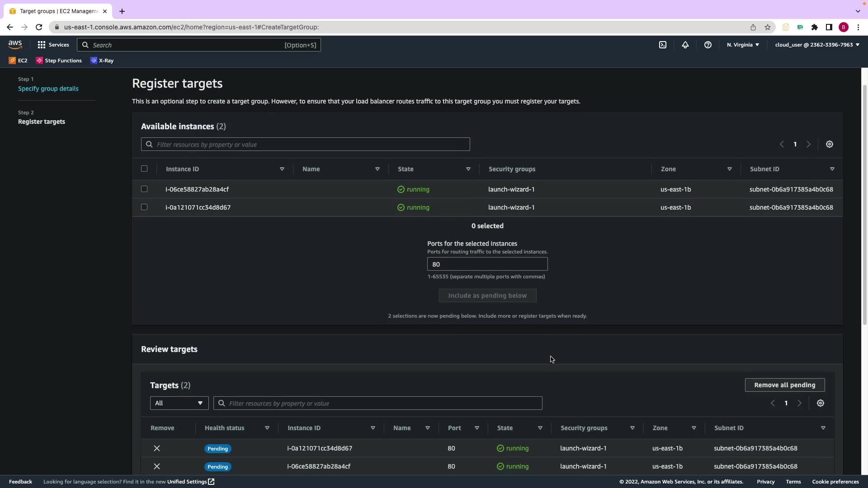Remove pending target i-0a121071cc34d8d67
The image size is (868, 488).
pos(157,448)
